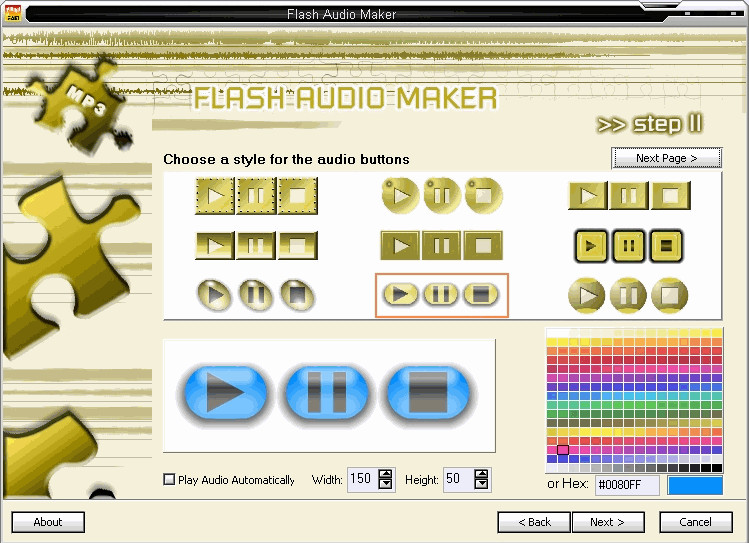This screenshot has width=749, height=543.
Task: Select the dotted-border square play button style
Action: [x=215, y=196]
